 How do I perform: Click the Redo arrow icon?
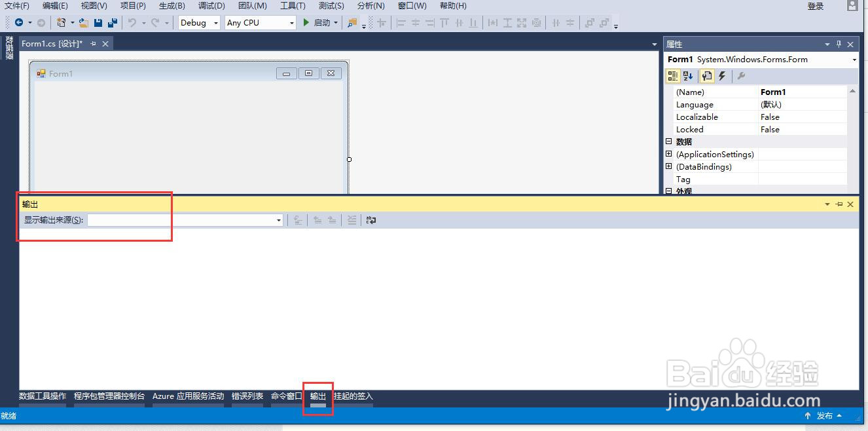pyautogui.click(x=155, y=22)
